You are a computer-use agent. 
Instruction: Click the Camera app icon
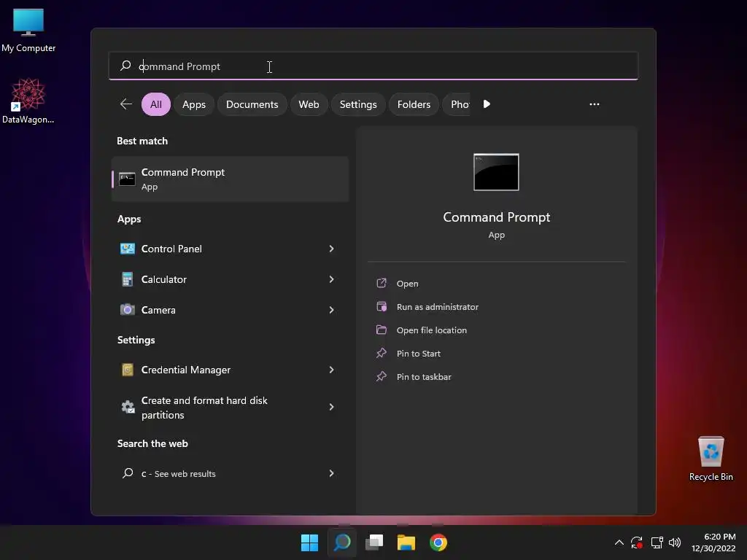[127, 309]
